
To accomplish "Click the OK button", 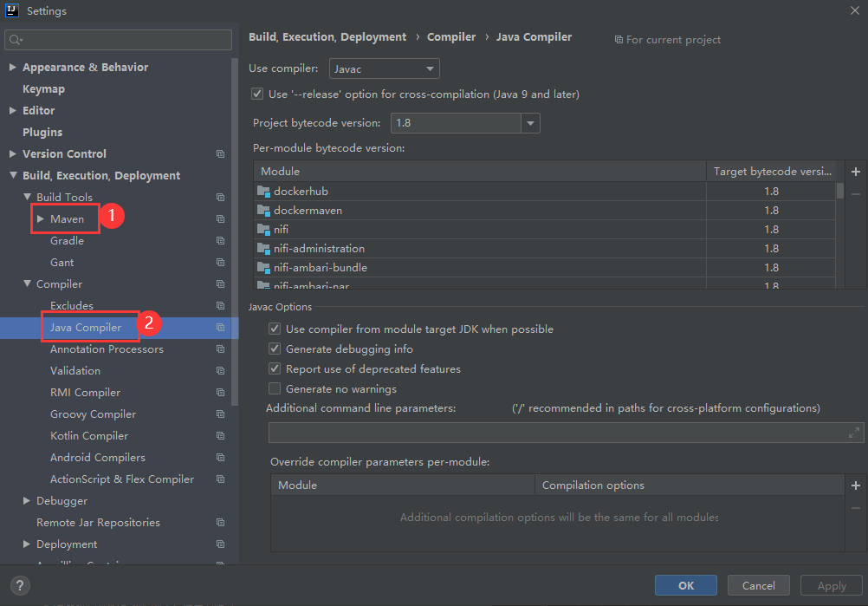I will coord(686,585).
